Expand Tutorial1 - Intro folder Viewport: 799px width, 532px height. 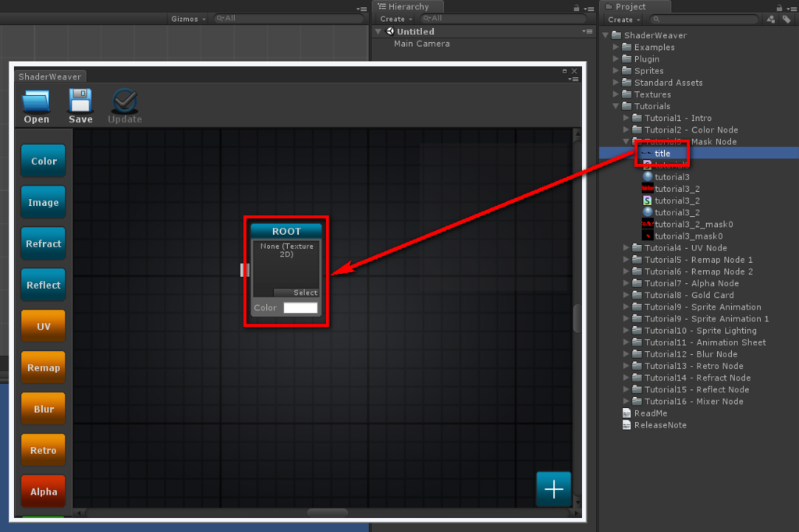[626, 118]
